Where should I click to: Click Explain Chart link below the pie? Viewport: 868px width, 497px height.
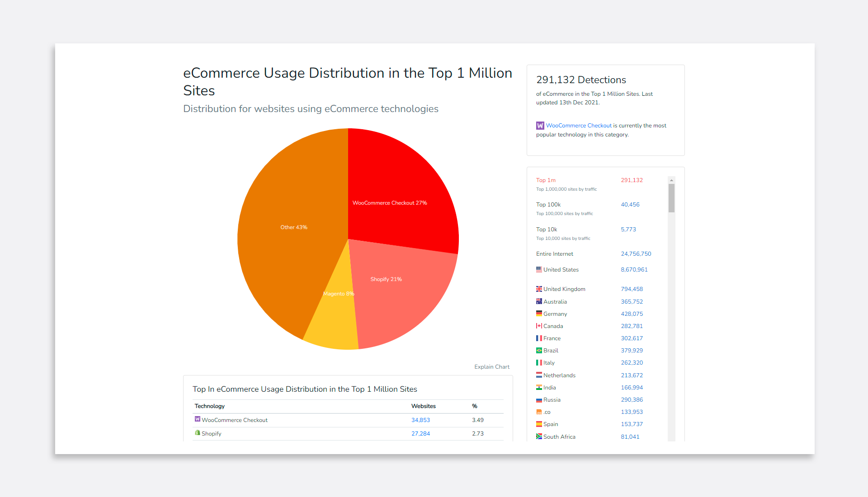[491, 367]
